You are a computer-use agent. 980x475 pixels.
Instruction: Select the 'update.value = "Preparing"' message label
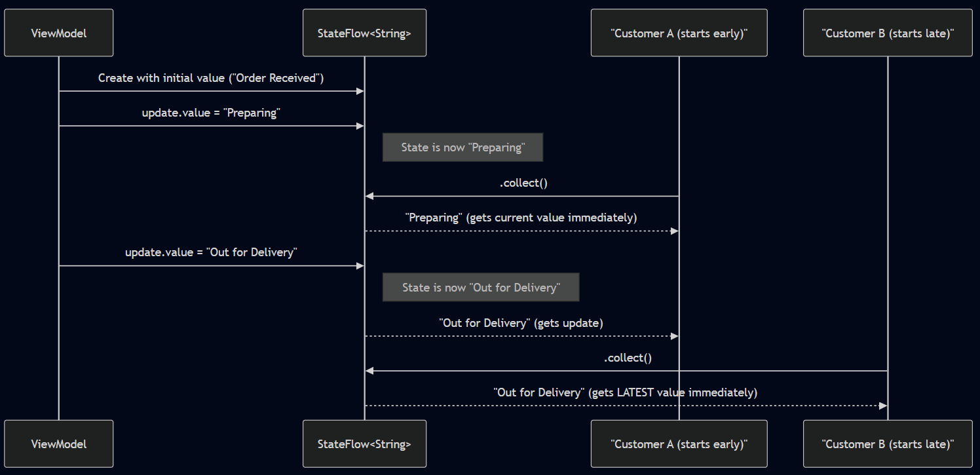tap(211, 113)
